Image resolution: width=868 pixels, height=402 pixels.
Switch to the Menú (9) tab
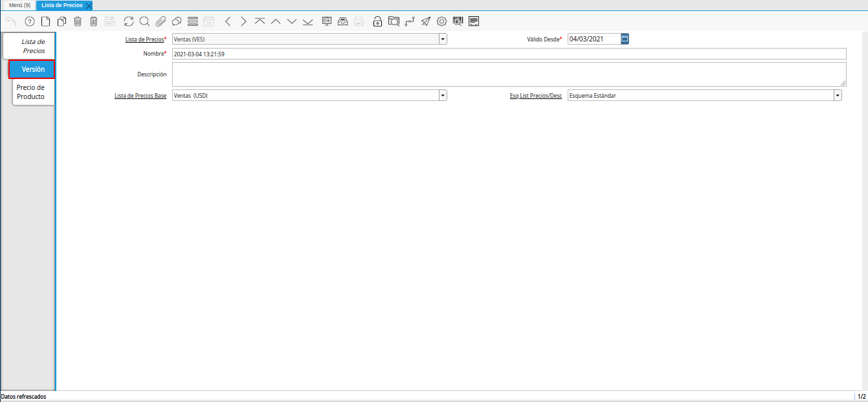tap(19, 5)
